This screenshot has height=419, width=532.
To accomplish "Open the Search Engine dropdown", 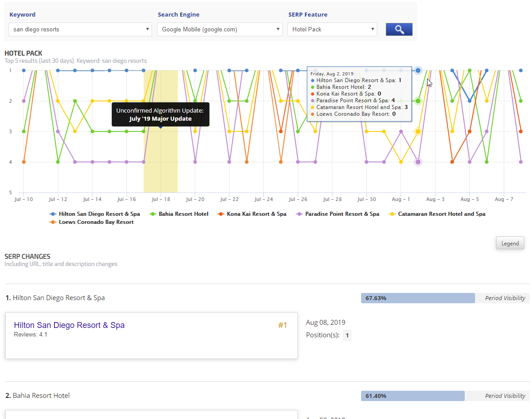I will (x=219, y=30).
